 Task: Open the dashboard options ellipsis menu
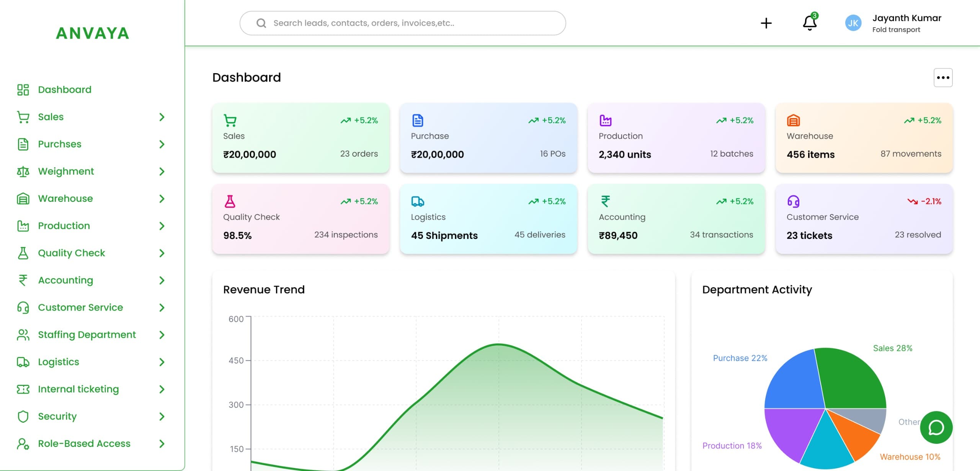tap(943, 77)
